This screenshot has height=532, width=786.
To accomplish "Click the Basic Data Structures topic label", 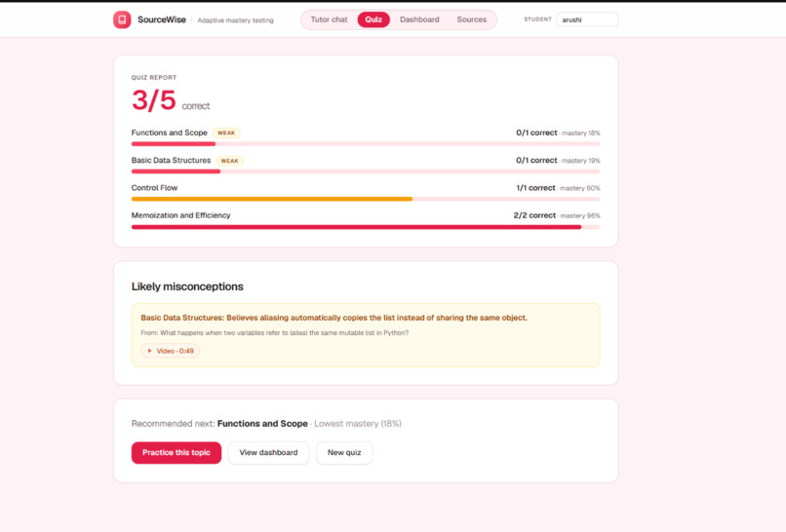I will click(171, 161).
